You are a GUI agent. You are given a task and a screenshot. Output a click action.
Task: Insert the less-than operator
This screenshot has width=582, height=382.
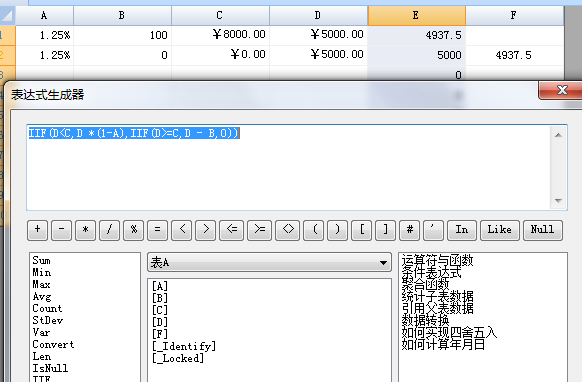[182, 230]
